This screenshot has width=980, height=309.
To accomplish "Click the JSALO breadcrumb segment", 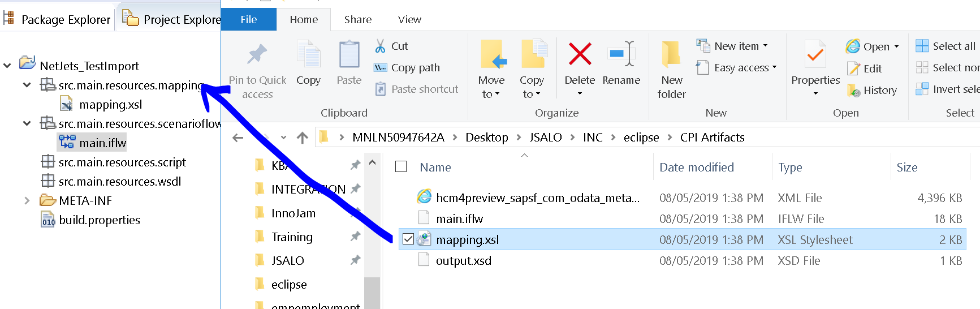I will point(545,138).
